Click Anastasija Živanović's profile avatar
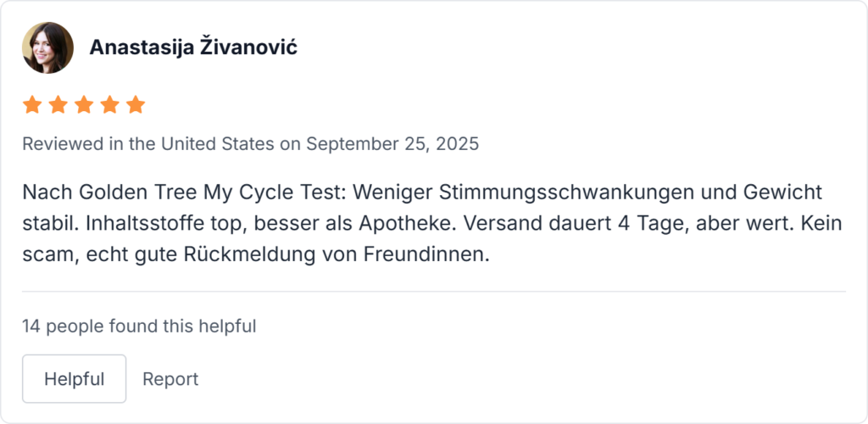The height and width of the screenshot is (424, 868). click(x=47, y=47)
